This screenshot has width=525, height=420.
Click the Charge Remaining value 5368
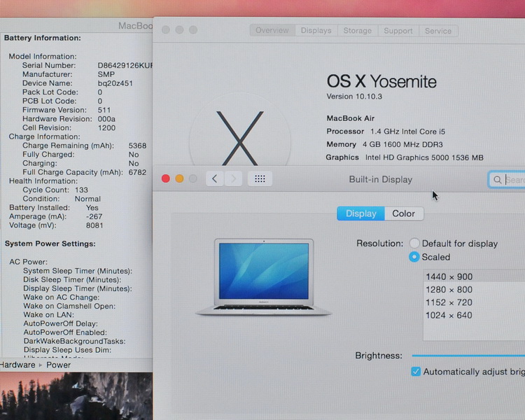pyautogui.click(x=137, y=146)
